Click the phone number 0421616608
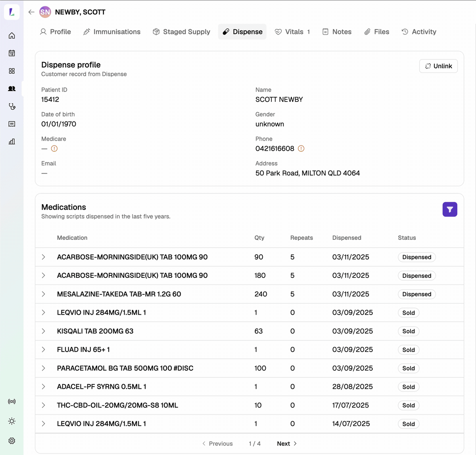 point(275,149)
